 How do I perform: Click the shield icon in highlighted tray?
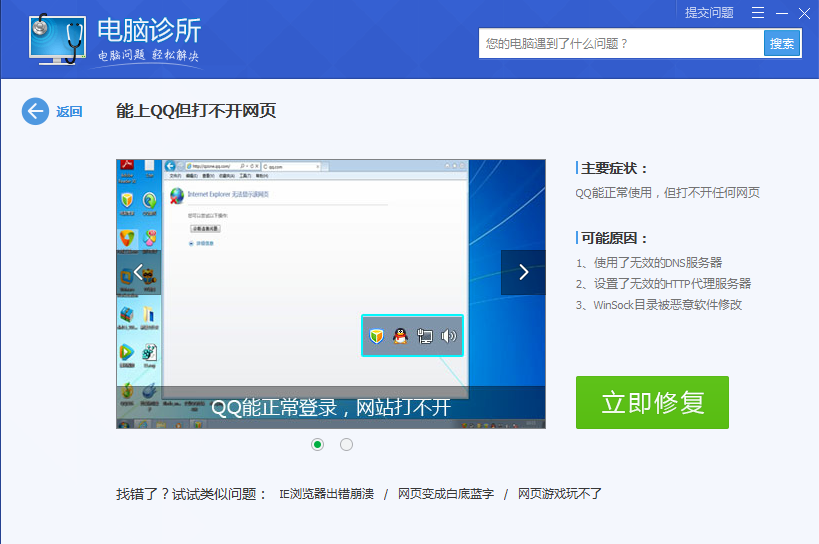376,336
